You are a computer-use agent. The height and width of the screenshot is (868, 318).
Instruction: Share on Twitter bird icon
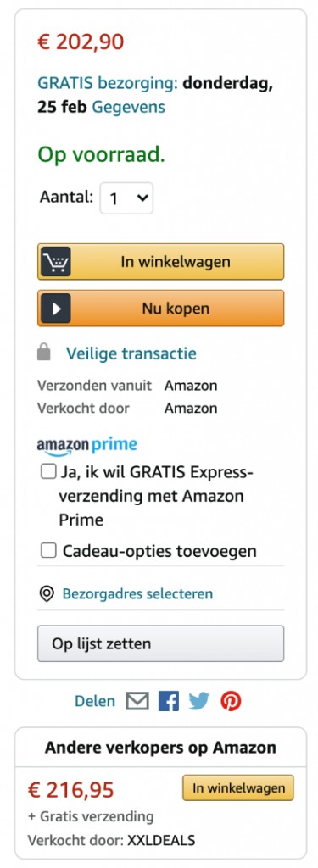point(199,701)
